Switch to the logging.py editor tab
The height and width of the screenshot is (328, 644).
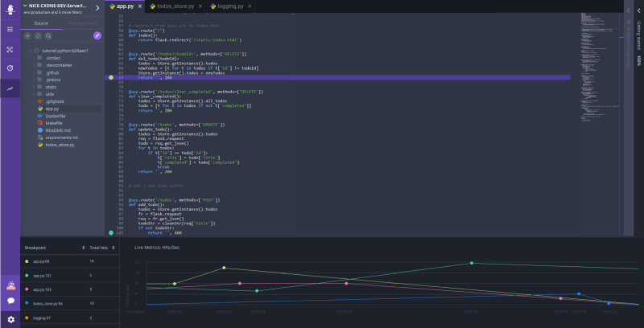tap(230, 6)
